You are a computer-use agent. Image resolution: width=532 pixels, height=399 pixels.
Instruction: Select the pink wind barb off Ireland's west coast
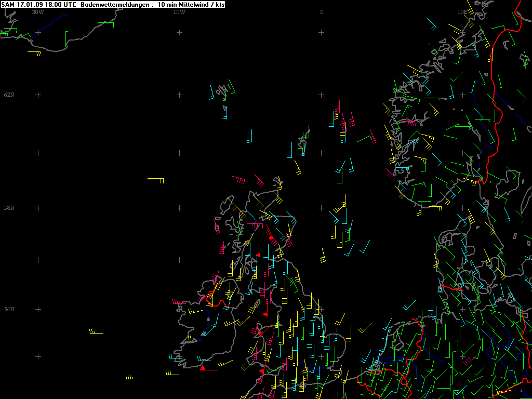[179, 302]
